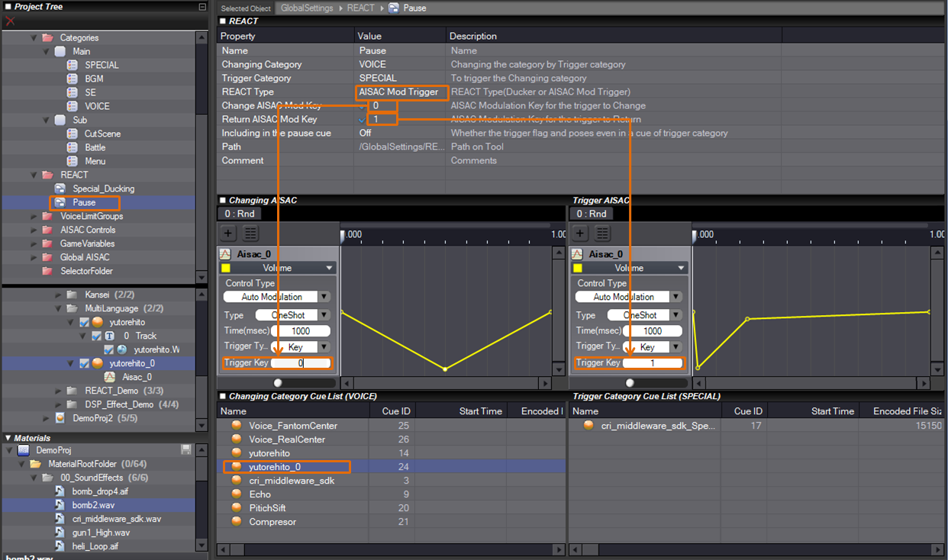Screen dimensions: 948x560
Task: Collapse the Categories folder
Action: pyautogui.click(x=34, y=37)
